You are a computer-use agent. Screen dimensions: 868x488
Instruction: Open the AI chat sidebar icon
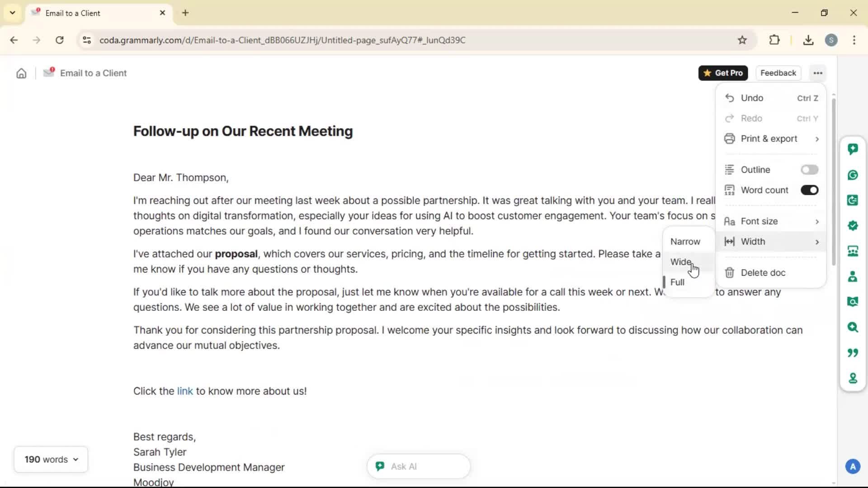click(853, 149)
